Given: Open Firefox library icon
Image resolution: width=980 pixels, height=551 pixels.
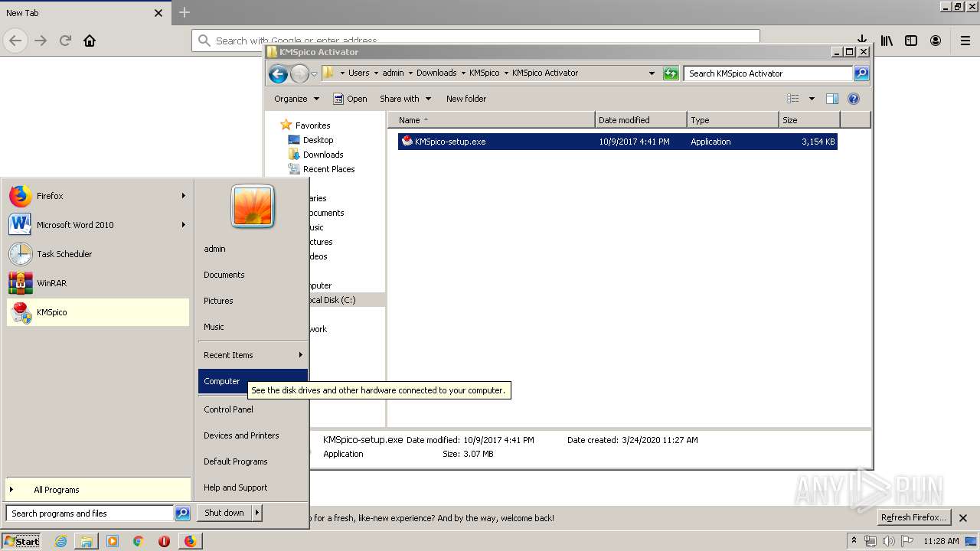Looking at the screenshot, I should 887,41.
